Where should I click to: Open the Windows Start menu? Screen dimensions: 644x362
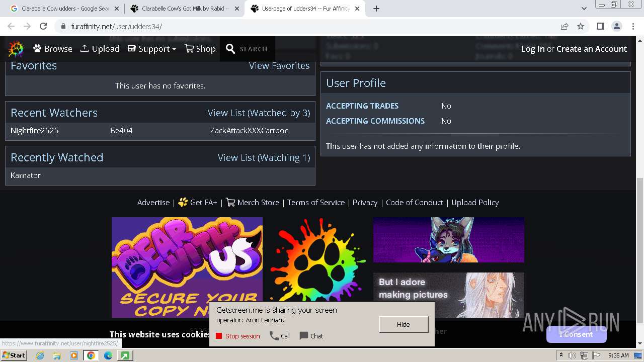click(x=14, y=355)
